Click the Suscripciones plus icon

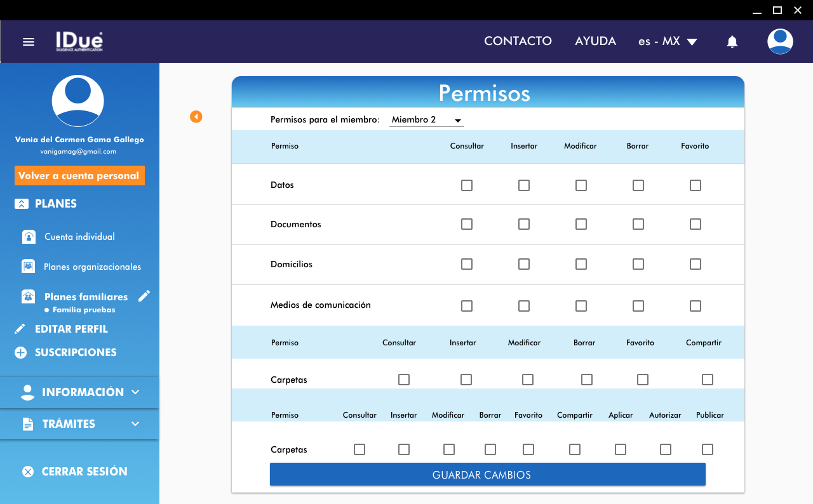tap(21, 353)
